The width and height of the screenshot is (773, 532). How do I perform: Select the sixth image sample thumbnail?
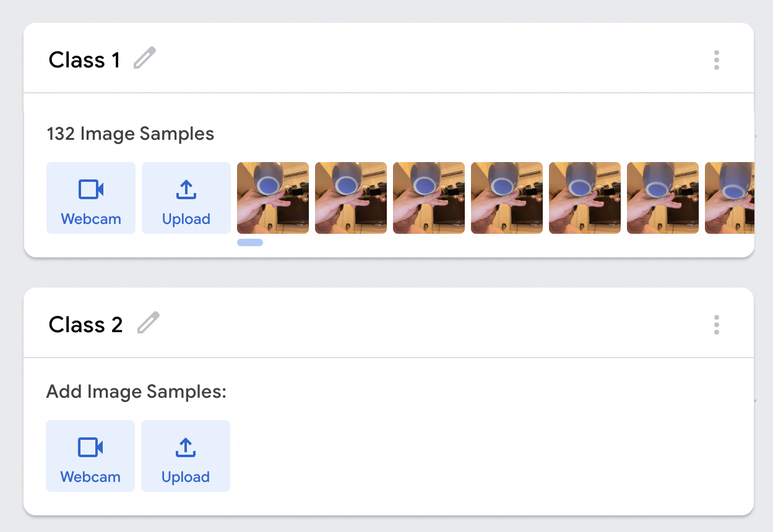coord(663,198)
